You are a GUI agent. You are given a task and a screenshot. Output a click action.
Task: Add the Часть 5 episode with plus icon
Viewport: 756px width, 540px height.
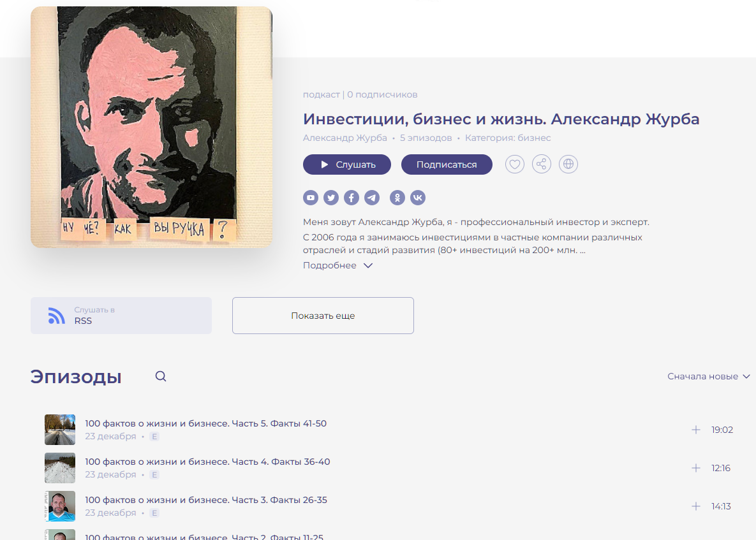click(x=696, y=430)
